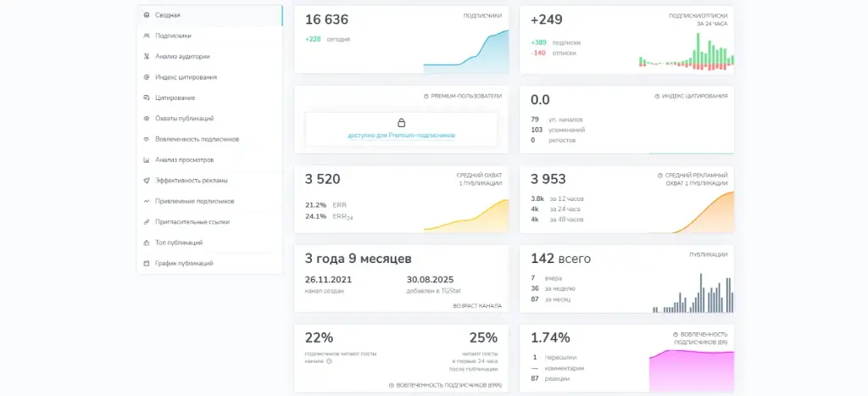Click the gray publications bar chart
The height and width of the screenshot is (396, 868).
[x=693, y=293]
